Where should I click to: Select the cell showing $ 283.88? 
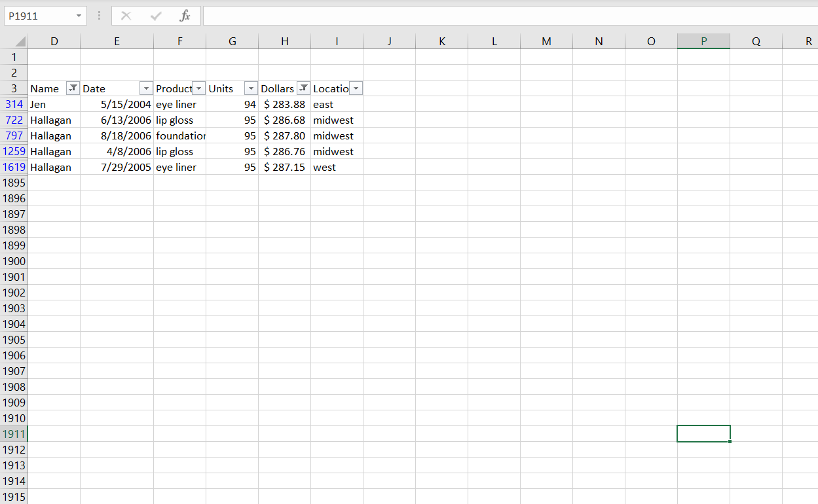pyautogui.click(x=284, y=104)
